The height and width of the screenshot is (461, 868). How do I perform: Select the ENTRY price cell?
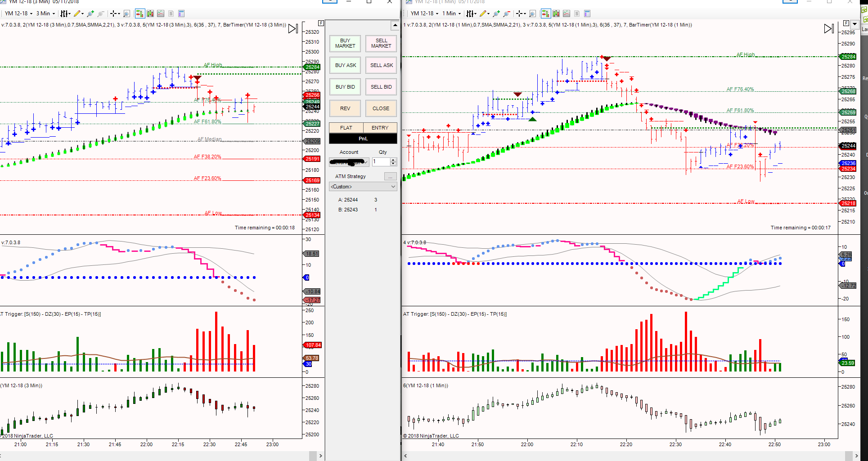point(380,128)
